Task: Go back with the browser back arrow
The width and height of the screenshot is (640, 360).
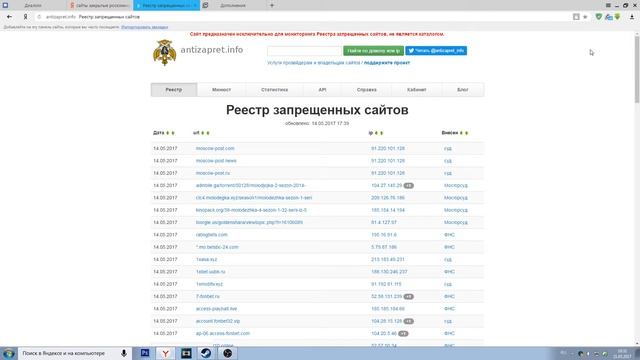Action: click(9, 17)
